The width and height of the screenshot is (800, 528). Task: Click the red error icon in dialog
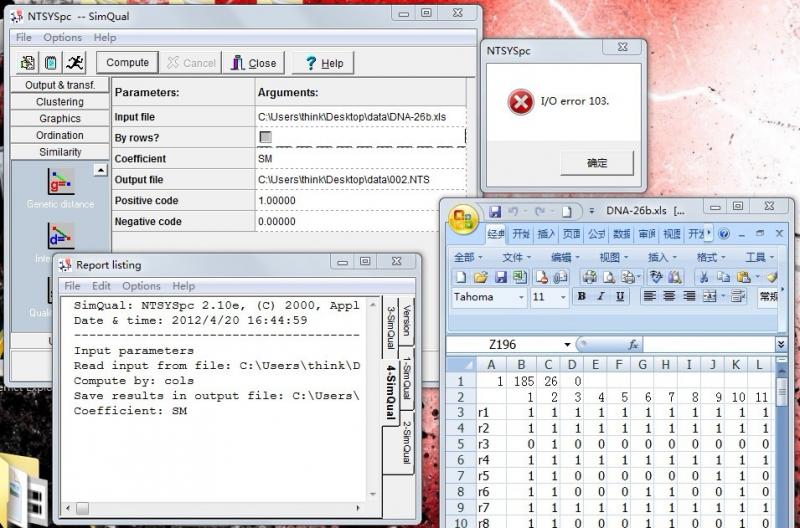tap(520, 102)
